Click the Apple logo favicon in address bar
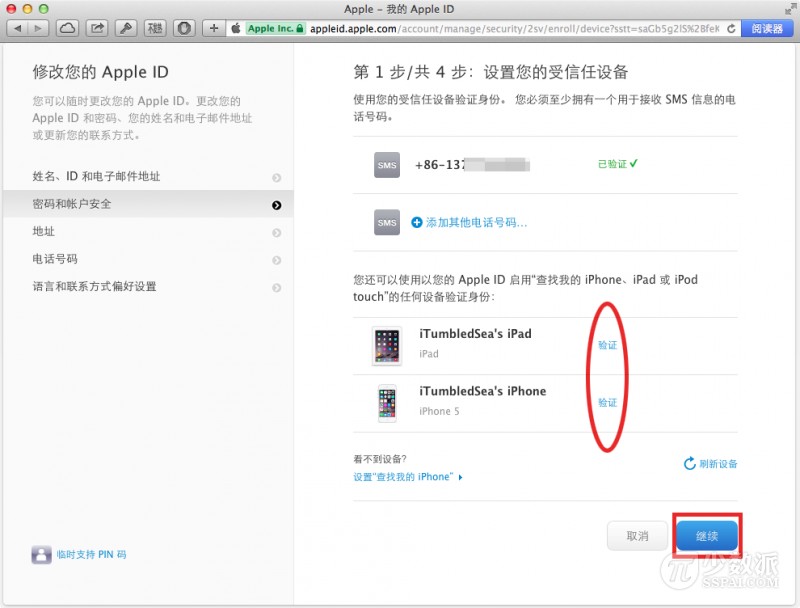Viewport: 800px width, 608px height. pos(236,29)
